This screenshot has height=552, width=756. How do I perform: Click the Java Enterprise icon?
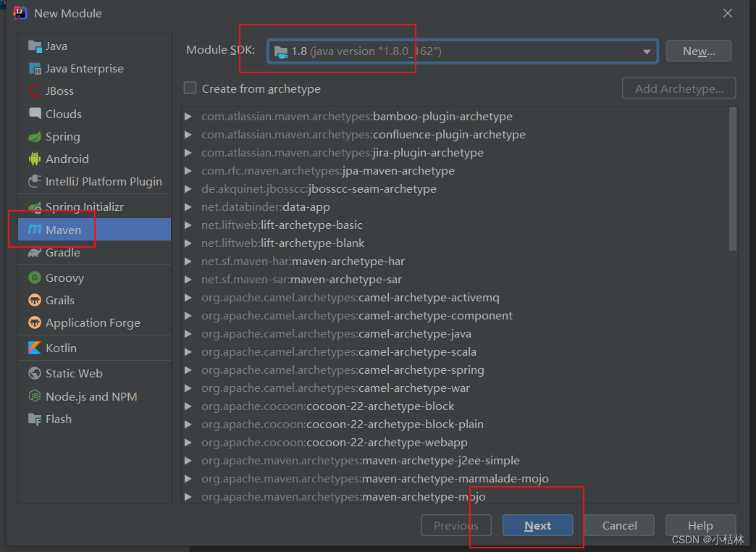tap(35, 69)
